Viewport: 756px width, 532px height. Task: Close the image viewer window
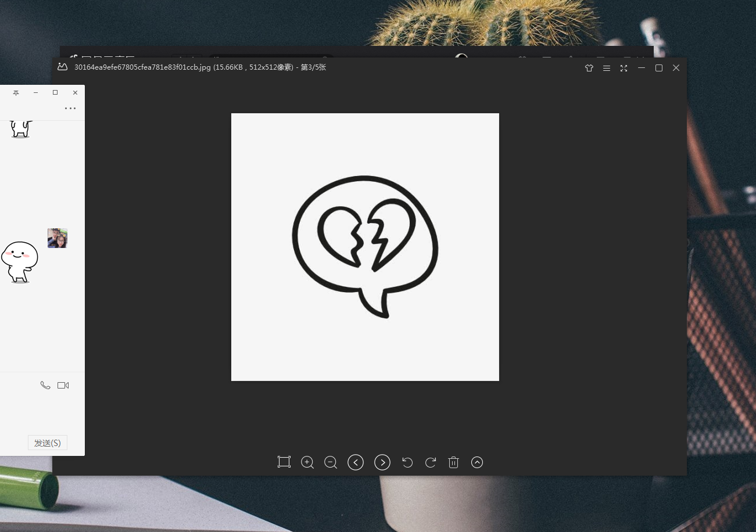point(676,68)
